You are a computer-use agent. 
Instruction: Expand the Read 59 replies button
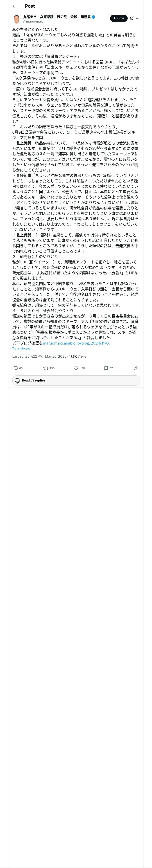pyautogui.click(x=76, y=380)
